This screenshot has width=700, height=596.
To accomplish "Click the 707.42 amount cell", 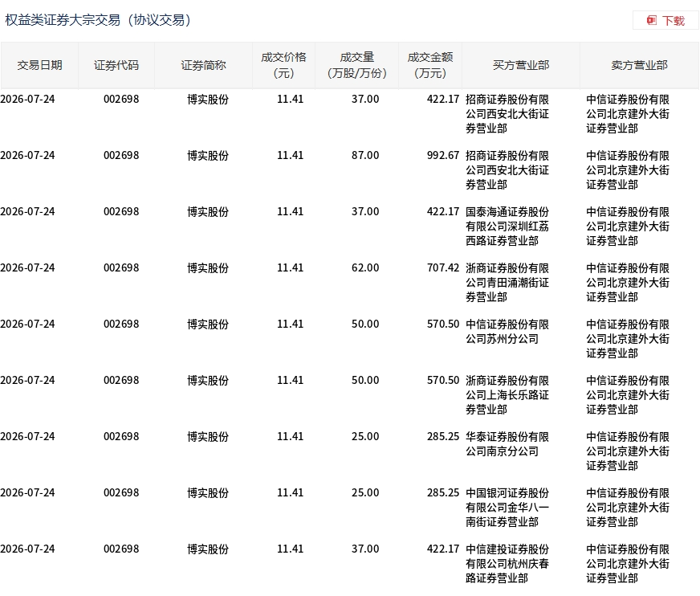I will tap(443, 268).
